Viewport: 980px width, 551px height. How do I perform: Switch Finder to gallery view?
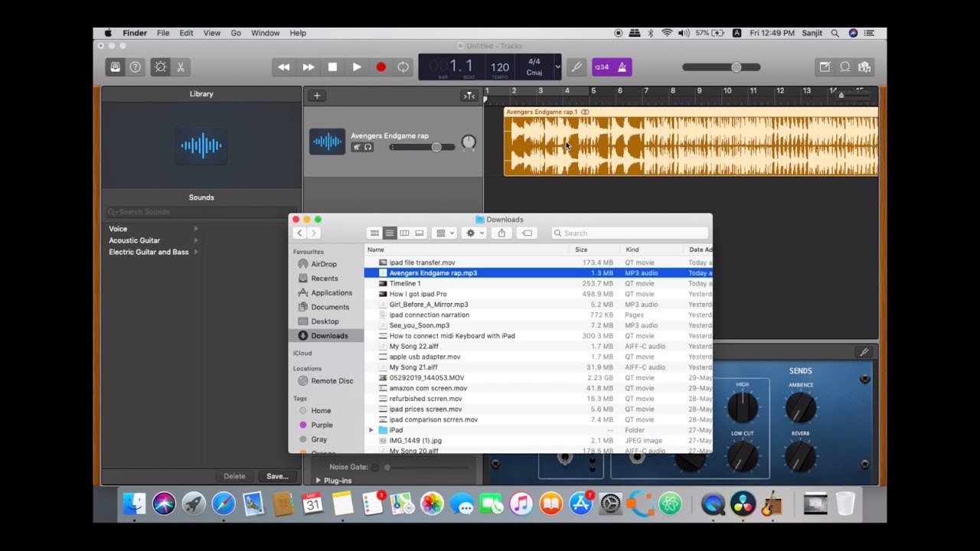(x=419, y=233)
